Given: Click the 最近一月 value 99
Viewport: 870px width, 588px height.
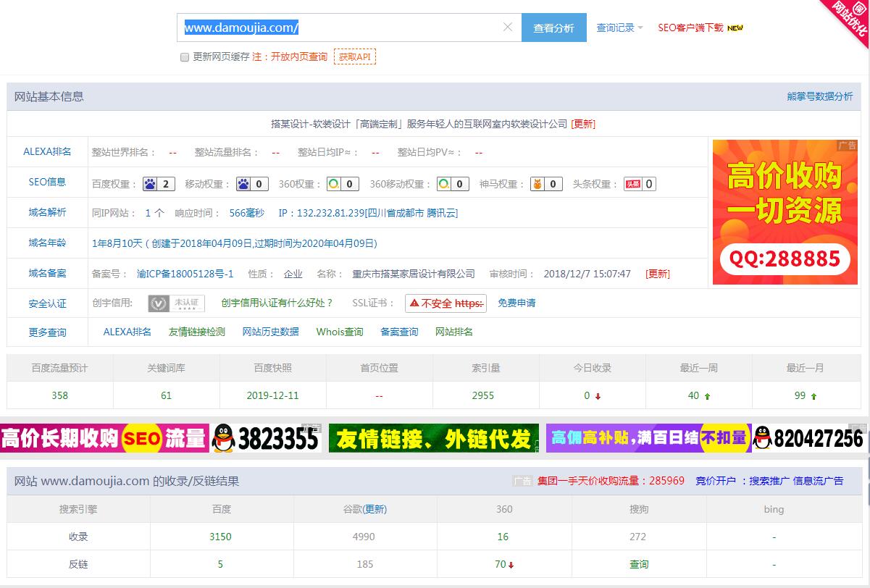Looking at the screenshot, I should [x=800, y=395].
